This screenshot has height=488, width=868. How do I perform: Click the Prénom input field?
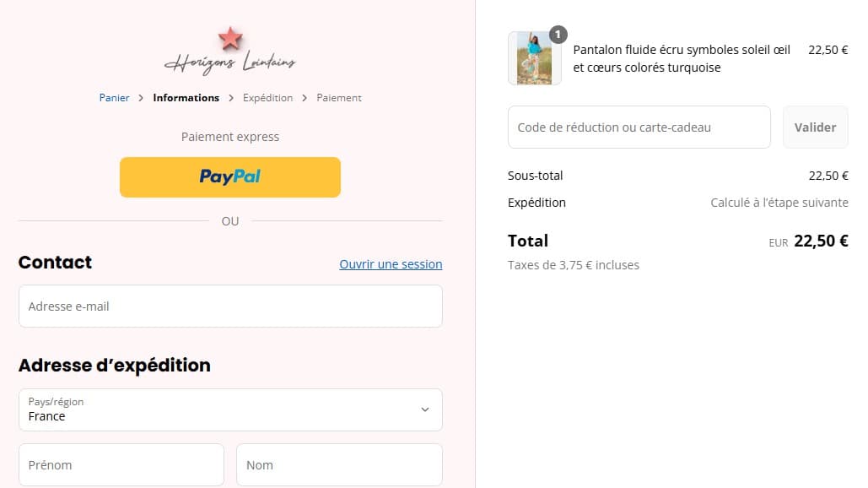tap(121, 465)
